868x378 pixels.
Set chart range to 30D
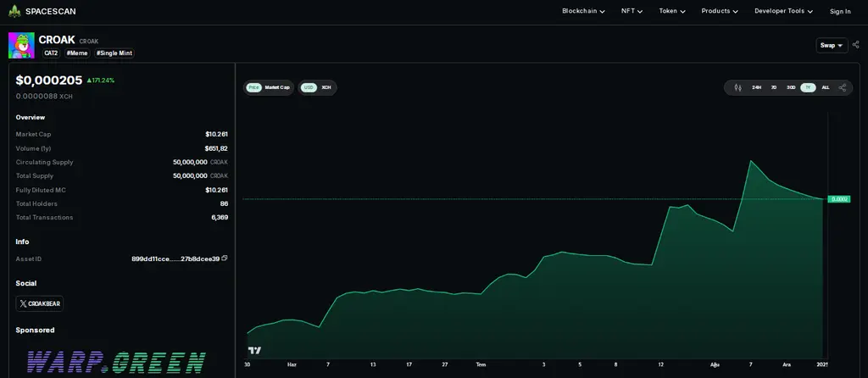click(x=791, y=87)
